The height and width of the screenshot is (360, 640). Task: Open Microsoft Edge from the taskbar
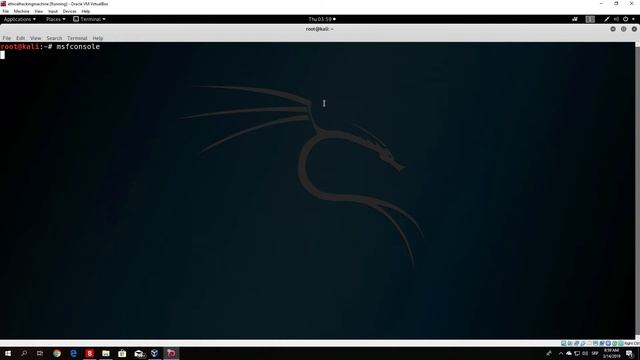coord(73,353)
